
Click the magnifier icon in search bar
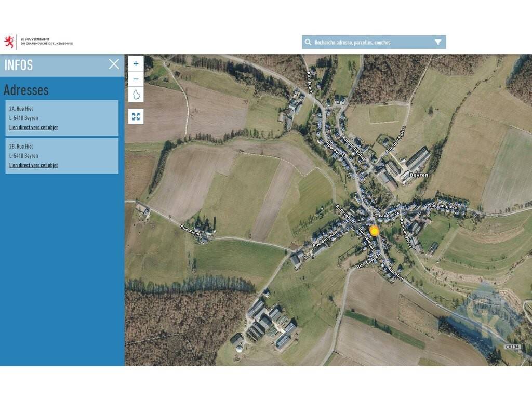(x=309, y=42)
